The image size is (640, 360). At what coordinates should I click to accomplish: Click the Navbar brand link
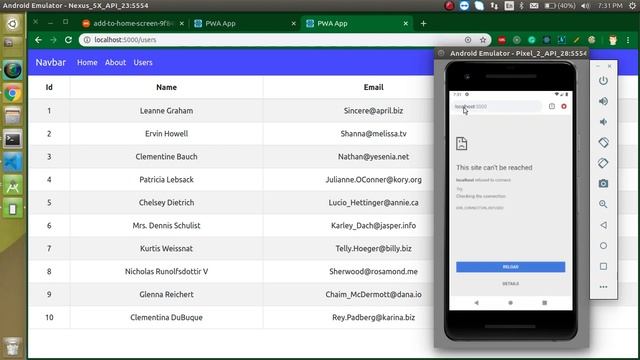(x=51, y=62)
